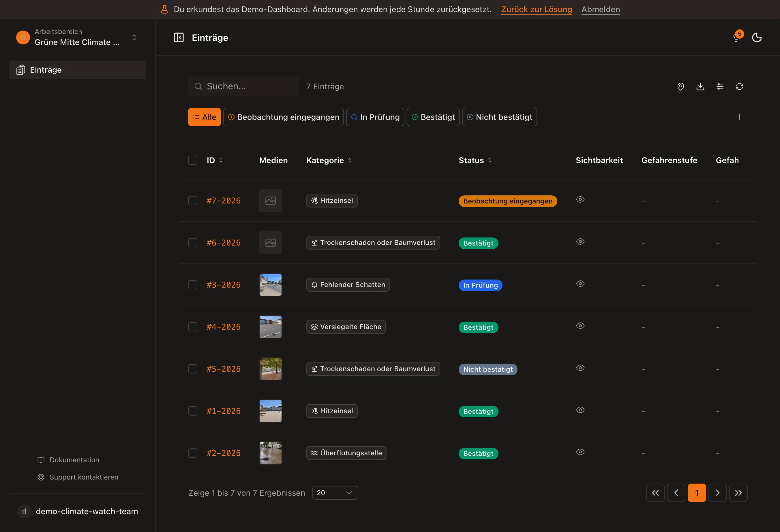The image size is (780, 532).
Task: Open map view pin icon
Action: [x=681, y=86]
